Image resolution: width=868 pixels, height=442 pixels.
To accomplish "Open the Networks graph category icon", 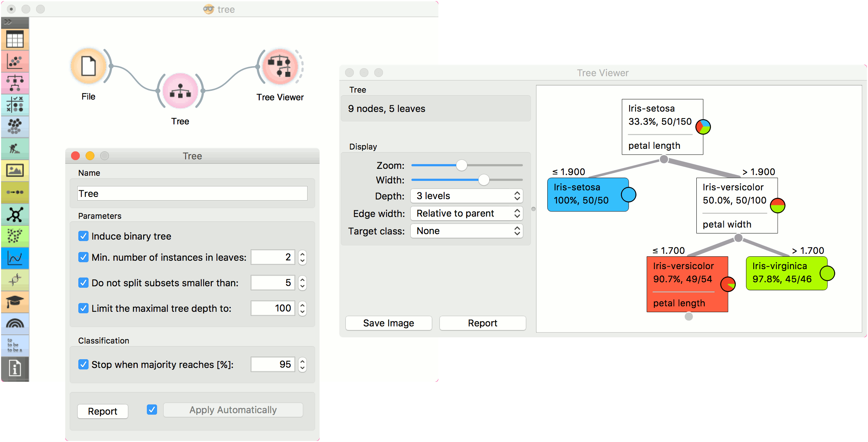I will [15, 214].
